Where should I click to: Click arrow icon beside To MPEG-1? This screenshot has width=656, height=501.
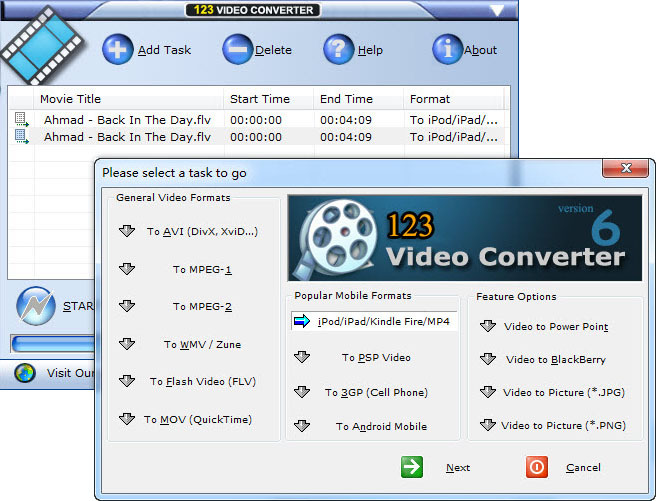click(127, 269)
